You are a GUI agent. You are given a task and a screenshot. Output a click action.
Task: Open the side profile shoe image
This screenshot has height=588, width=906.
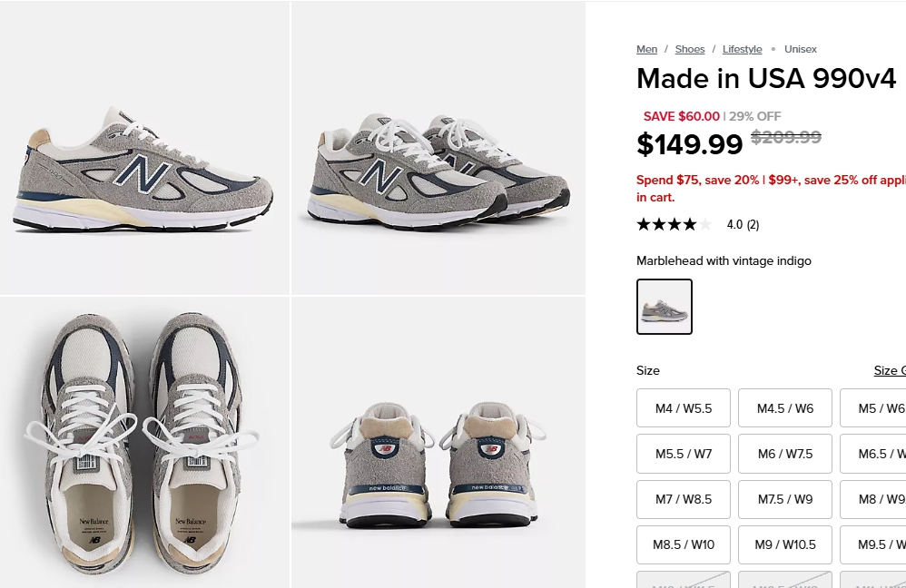coord(144,148)
